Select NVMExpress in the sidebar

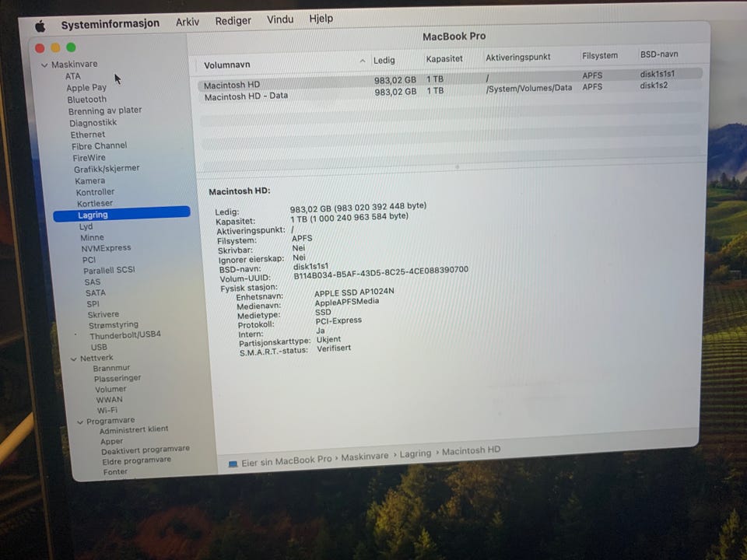point(106,248)
